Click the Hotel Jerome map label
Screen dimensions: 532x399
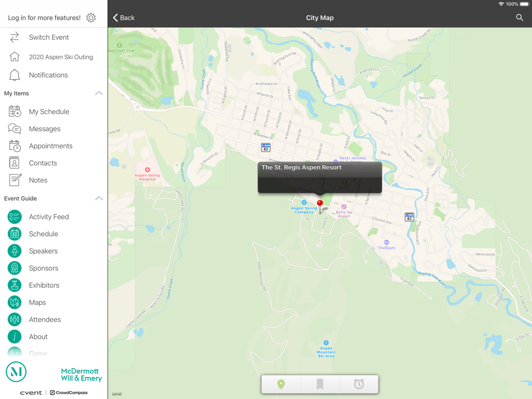tap(353, 158)
